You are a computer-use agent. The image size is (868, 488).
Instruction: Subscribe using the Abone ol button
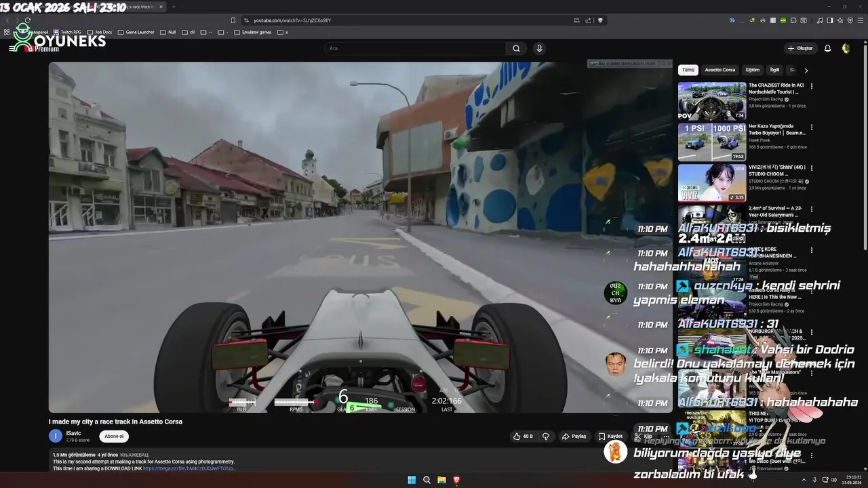point(114,436)
